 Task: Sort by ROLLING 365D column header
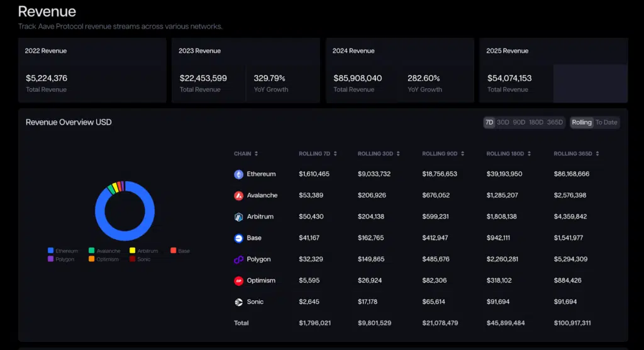tap(577, 154)
